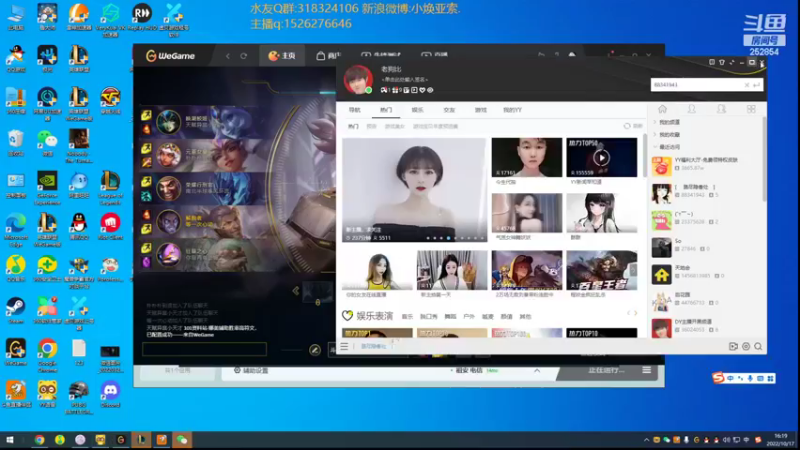The image size is (800, 450).
Task: Open the large featured streamer banner
Action: coord(414,190)
